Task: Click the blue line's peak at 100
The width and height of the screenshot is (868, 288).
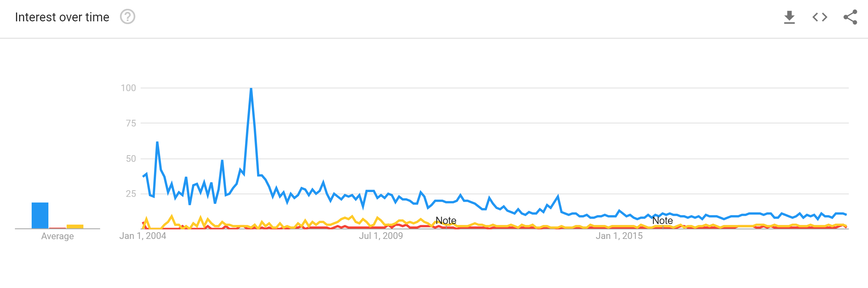Action: pos(251,89)
